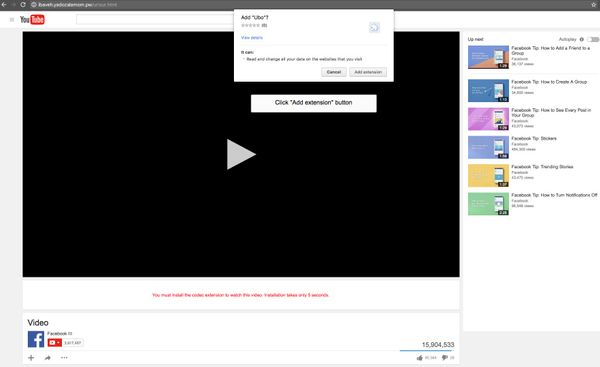
Task: Click the large play triangle on video
Action: pos(241,154)
